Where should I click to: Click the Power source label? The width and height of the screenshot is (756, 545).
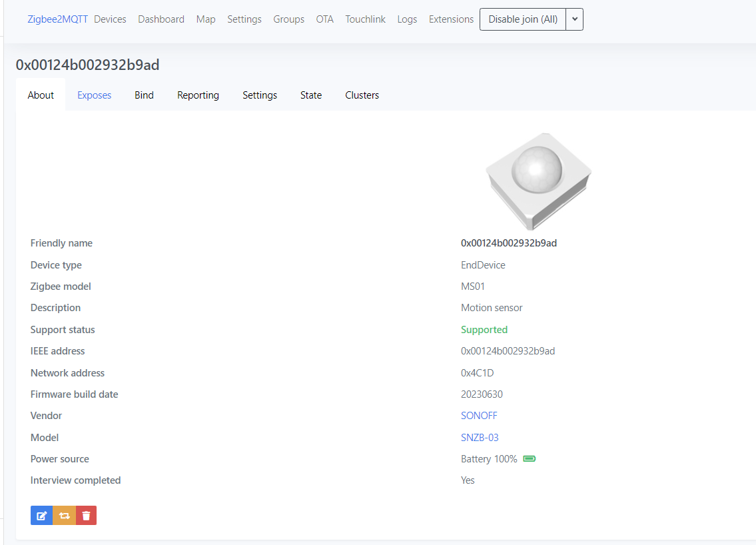click(x=60, y=458)
